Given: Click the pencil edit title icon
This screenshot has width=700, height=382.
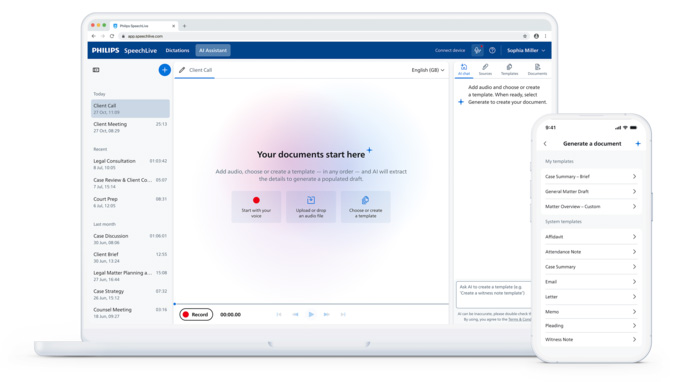Looking at the screenshot, I should click(182, 70).
